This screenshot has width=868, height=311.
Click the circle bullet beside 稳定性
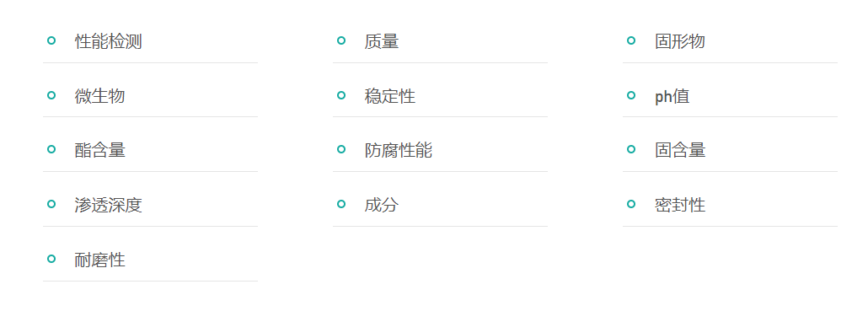click(341, 95)
